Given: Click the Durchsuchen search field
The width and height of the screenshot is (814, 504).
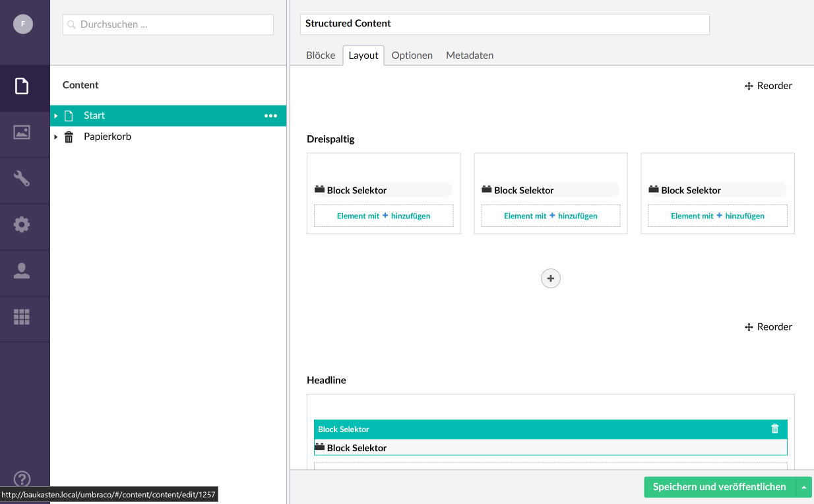Looking at the screenshot, I should pos(168,24).
